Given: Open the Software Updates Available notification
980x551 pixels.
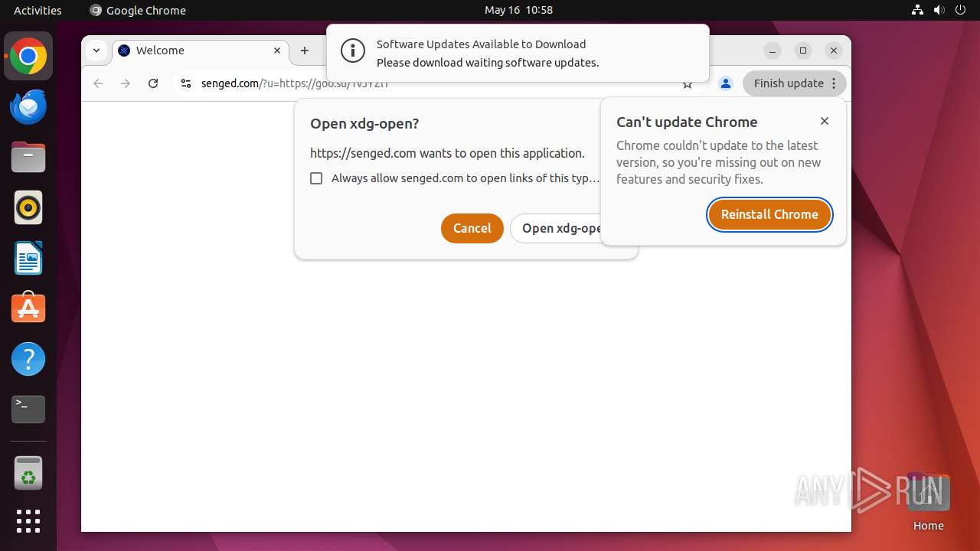Looking at the screenshot, I should coord(518,53).
